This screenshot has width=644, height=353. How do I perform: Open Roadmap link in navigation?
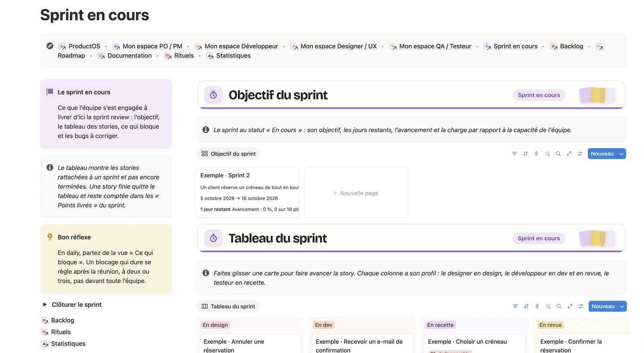71,56
